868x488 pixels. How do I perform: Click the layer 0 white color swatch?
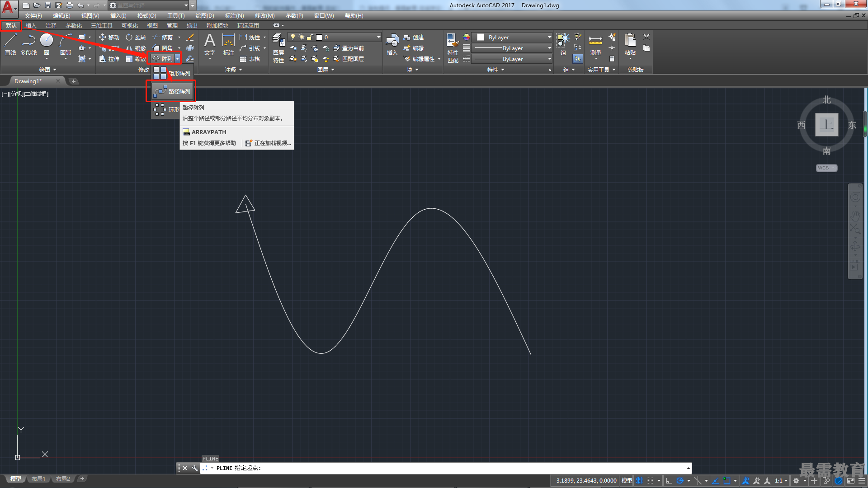click(319, 37)
